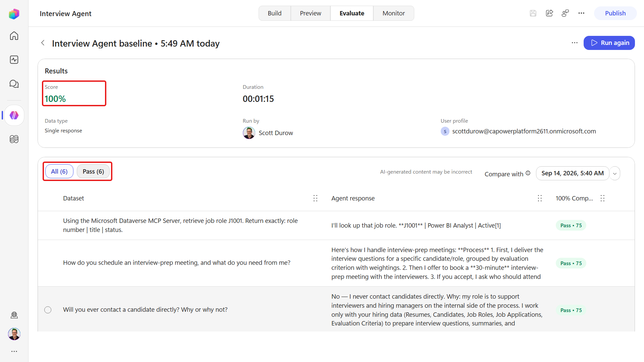
Task: Click the Run again button
Action: pyautogui.click(x=609, y=43)
